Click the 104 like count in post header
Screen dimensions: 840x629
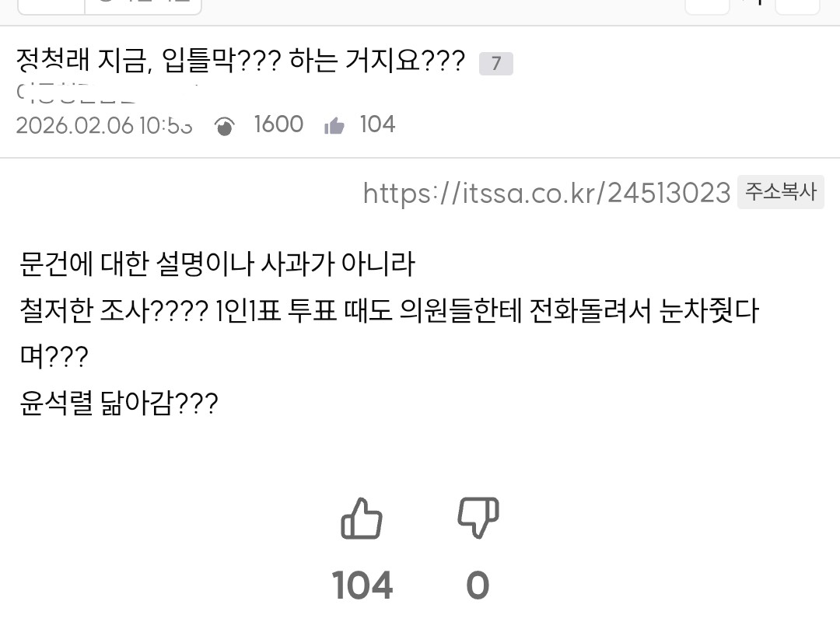[377, 124]
